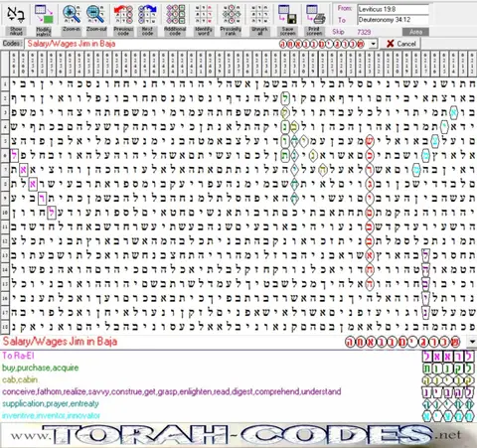Click row header 10 of the matrix
The height and width of the screenshot is (448, 477).
coord(5,213)
